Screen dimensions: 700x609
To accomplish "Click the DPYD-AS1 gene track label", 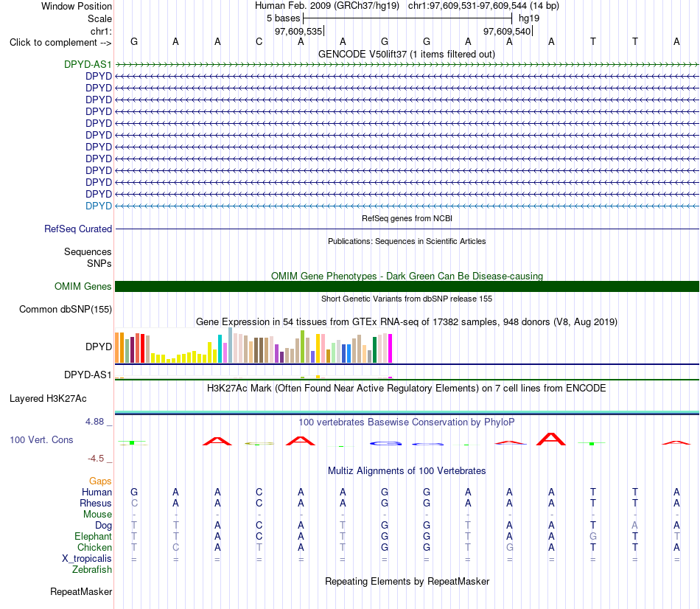I will 88,64.
